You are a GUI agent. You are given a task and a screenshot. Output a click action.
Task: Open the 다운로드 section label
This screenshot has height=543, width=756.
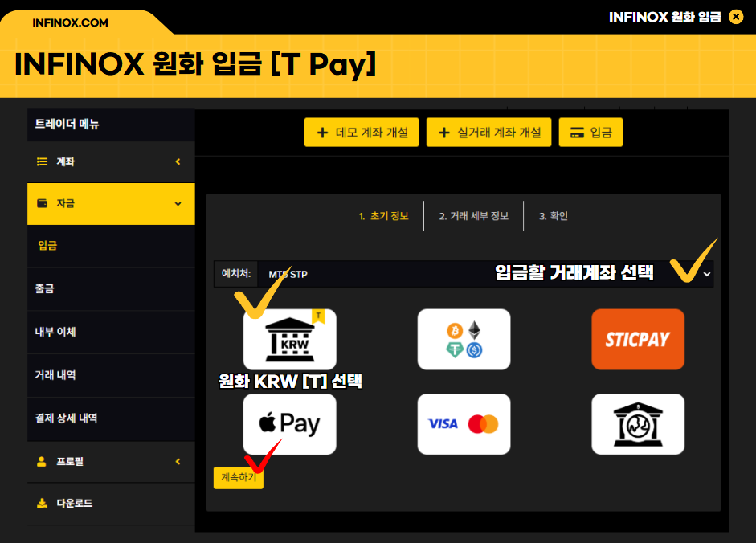coord(75,504)
